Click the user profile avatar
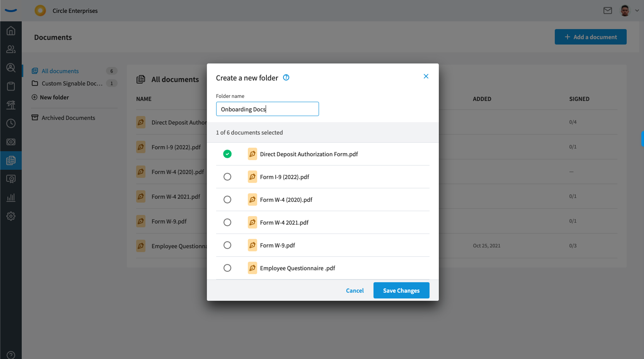 pos(625,11)
